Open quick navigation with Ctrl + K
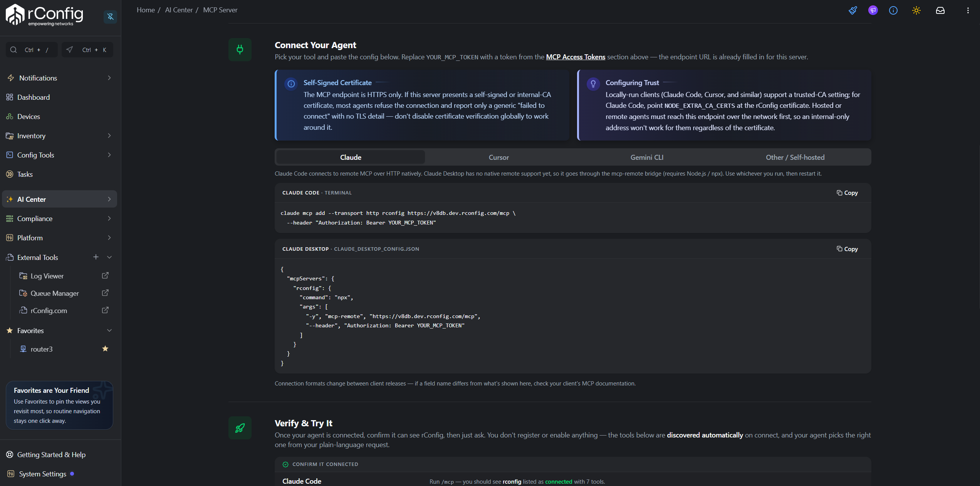Screen dimensions: 980x486 87,50
